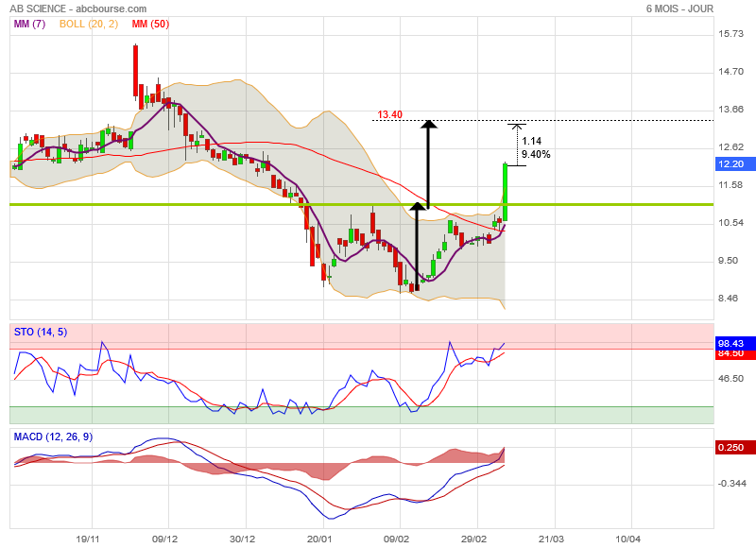The height and width of the screenshot is (548, 756).
Task: Click the 09/12 date label
Action: tap(164, 539)
